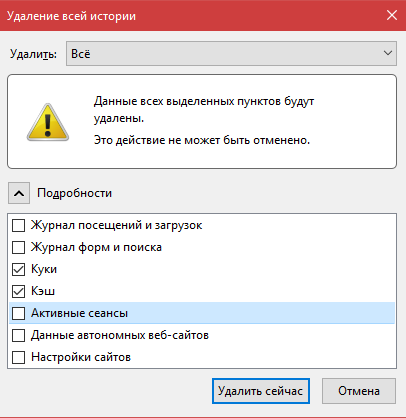Viewport: 406px width, 418px height.
Task: Collapse the Подробности details section
Action: pos(19,193)
